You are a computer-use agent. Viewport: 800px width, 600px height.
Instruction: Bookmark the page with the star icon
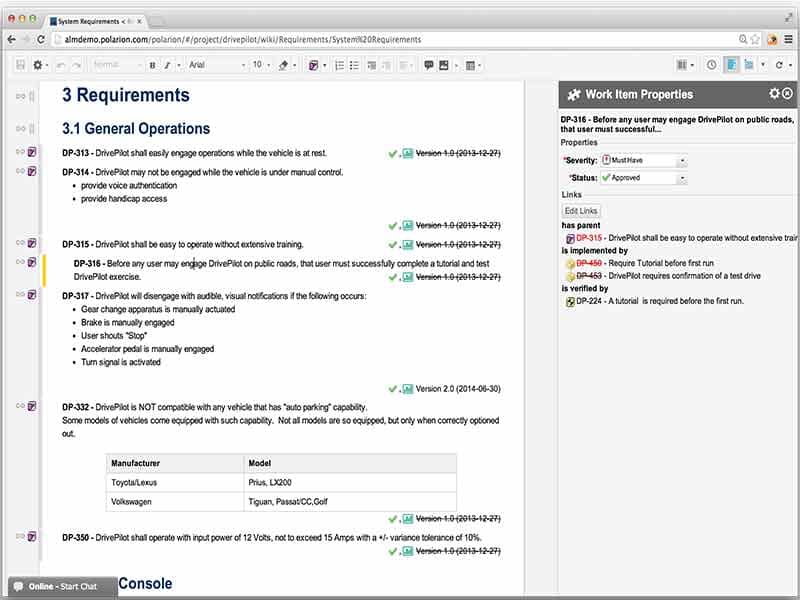[x=755, y=39]
